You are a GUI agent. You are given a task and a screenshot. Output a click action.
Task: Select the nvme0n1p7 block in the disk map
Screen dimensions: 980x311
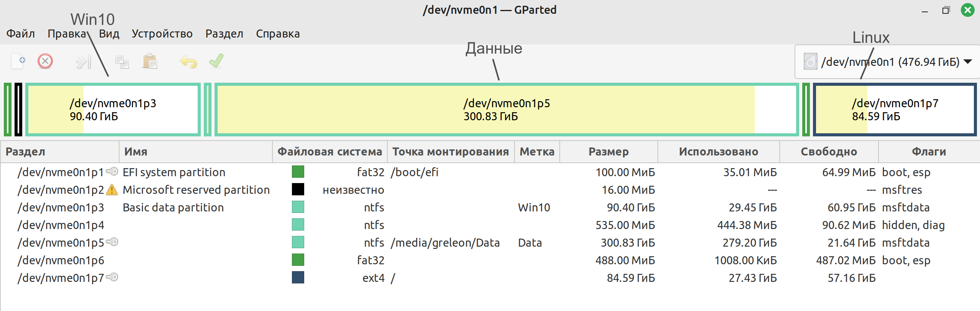click(x=895, y=110)
